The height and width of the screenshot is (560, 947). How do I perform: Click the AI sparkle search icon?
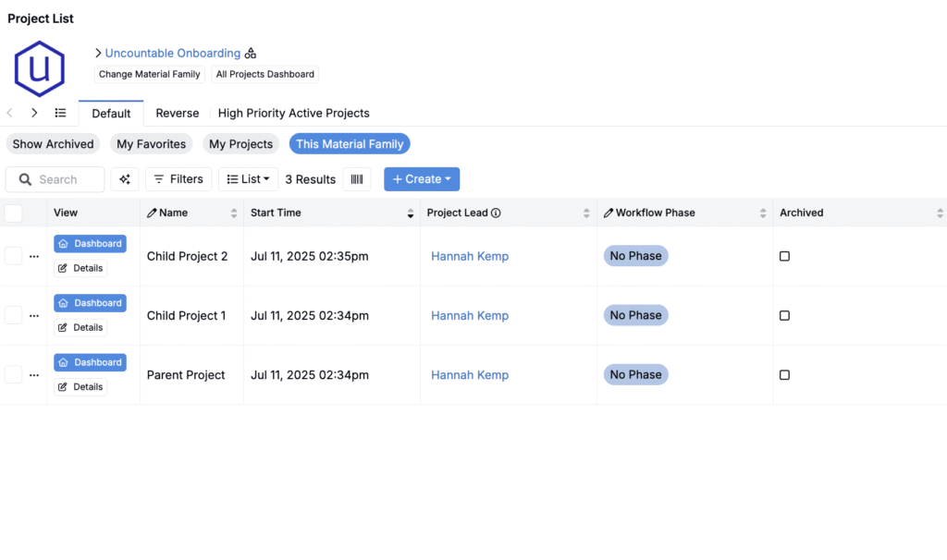coord(125,179)
